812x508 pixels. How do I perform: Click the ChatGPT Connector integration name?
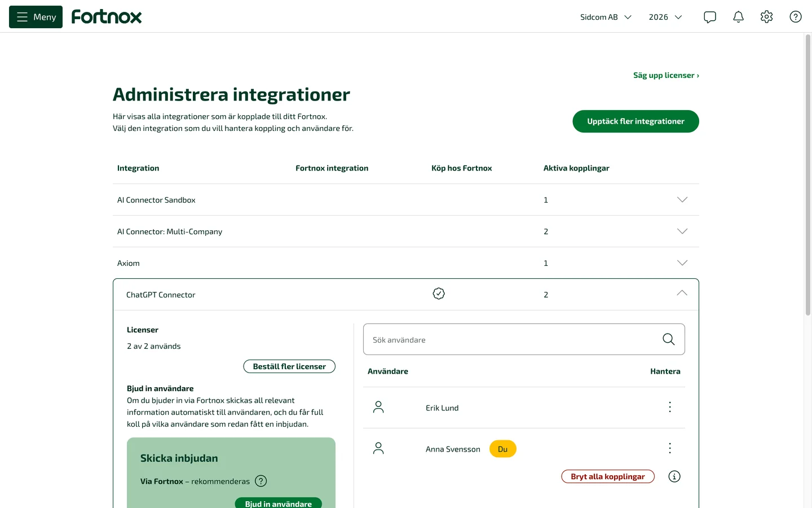(161, 295)
